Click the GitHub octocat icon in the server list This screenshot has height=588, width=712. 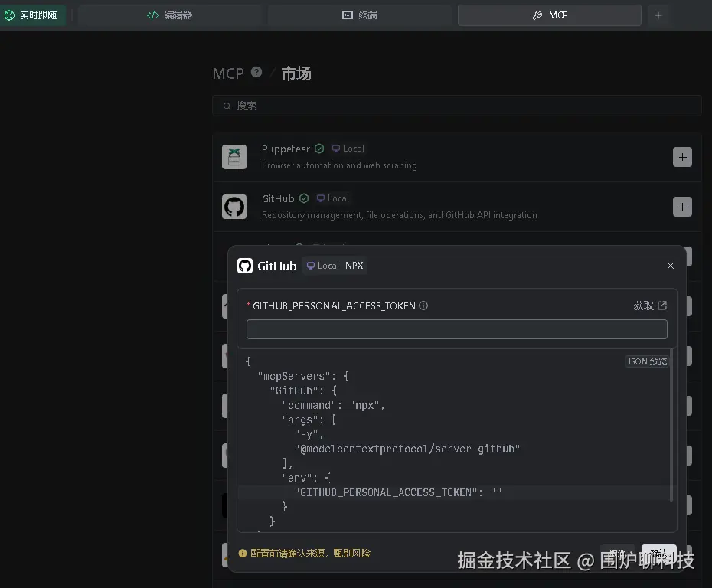pos(235,207)
